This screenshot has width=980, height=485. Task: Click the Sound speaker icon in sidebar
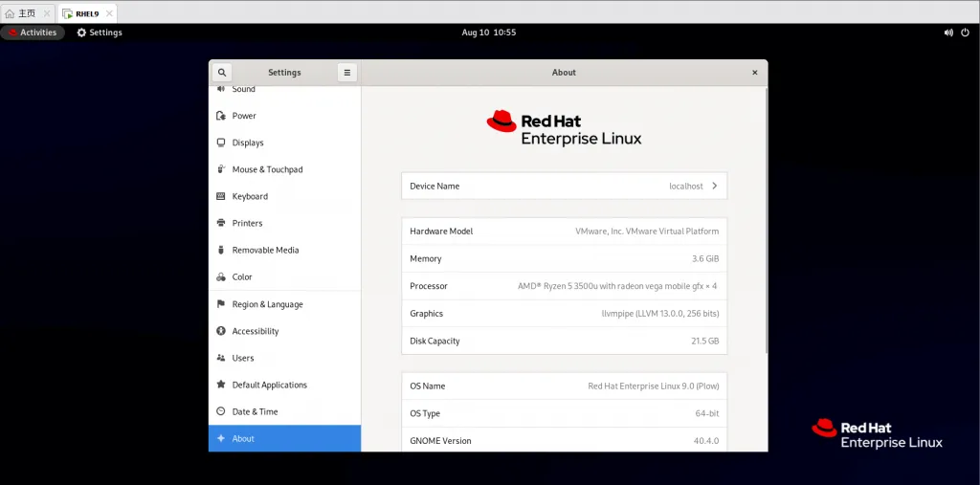(x=221, y=89)
